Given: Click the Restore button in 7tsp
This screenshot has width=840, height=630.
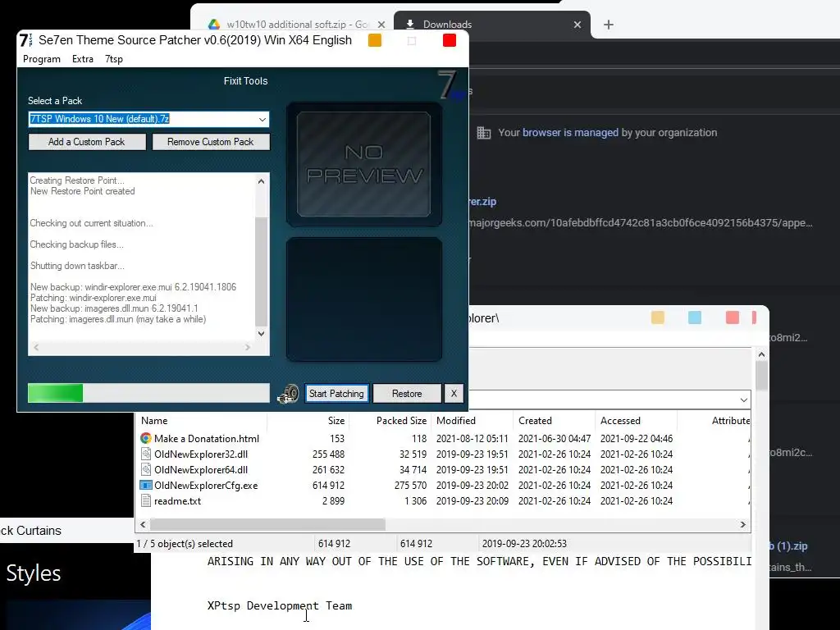Looking at the screenshot, I should pos(407,394).
